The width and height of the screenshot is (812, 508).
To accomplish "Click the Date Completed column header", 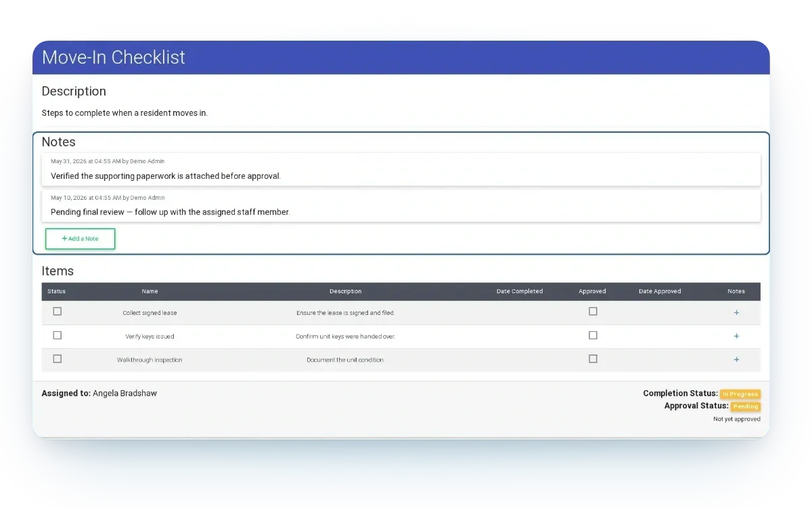I will pos(520,291).
